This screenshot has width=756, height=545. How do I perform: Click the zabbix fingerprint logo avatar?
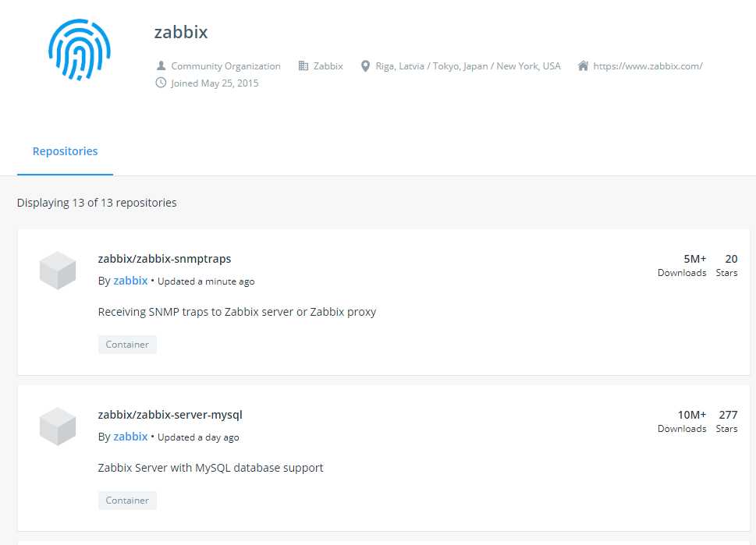pyautogui.click(x=80, y=50)
